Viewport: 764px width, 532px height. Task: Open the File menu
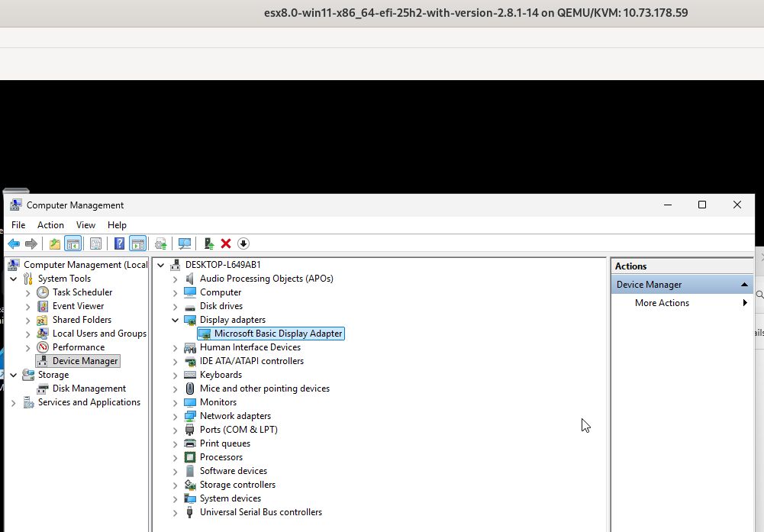tap(18, 225)
